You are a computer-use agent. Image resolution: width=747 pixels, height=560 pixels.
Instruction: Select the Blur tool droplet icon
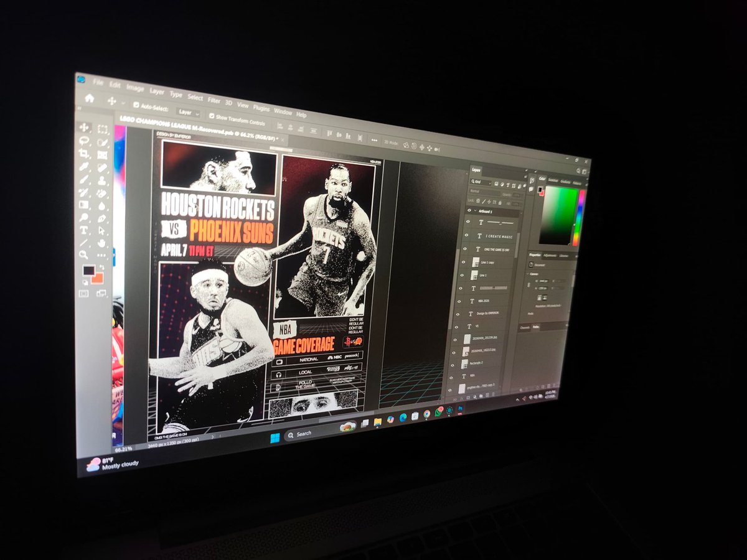coord(101,207)
